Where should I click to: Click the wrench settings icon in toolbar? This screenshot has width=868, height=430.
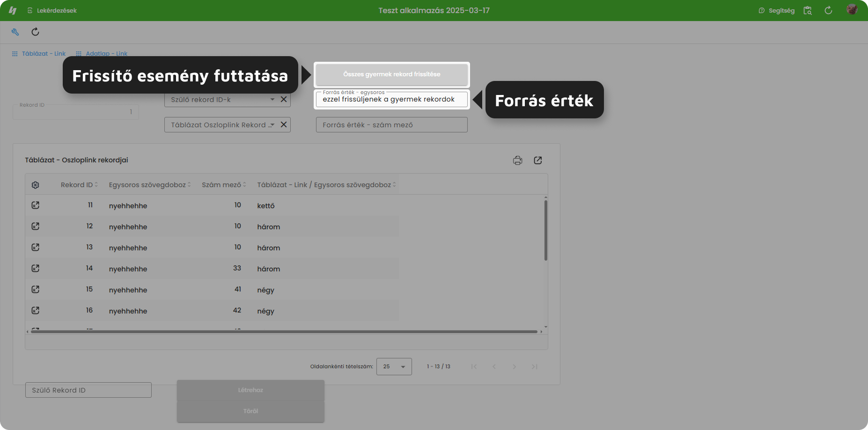(15, 32)
